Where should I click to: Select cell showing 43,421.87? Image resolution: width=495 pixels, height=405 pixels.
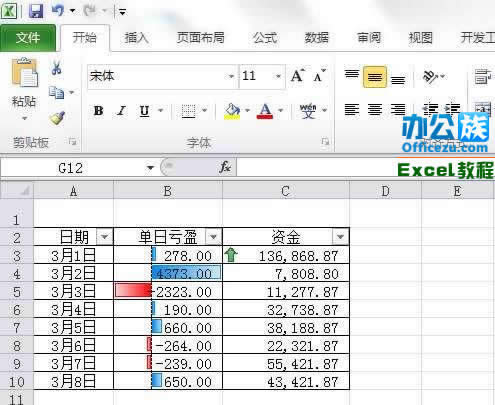pyautogui.click(x=286, y=382)
